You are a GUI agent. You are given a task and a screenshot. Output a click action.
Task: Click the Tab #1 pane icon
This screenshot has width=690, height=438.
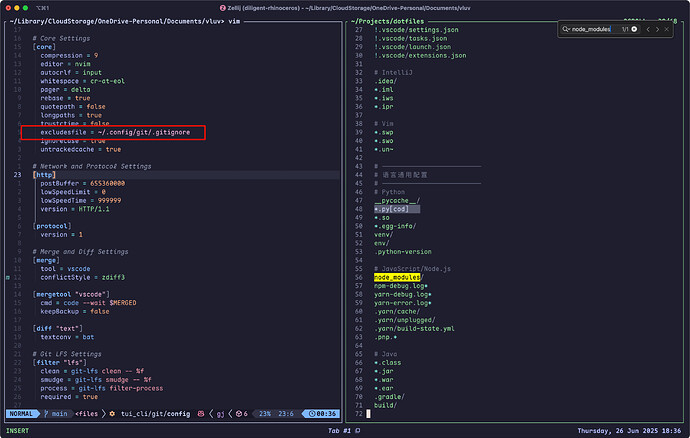357,431
